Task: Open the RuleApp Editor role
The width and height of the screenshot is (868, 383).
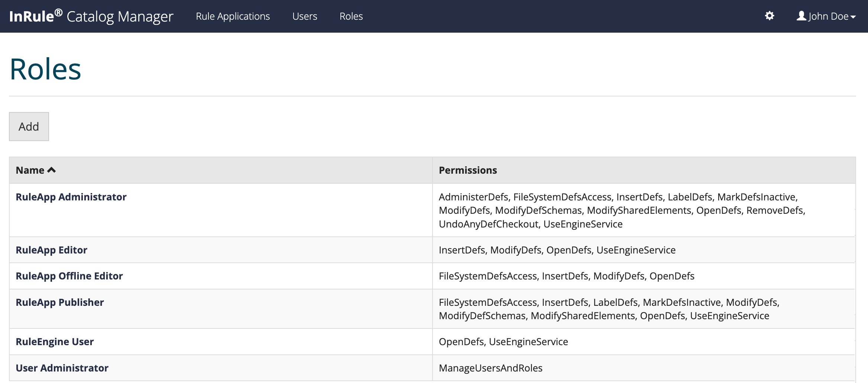Action: [x=51, y=250]
